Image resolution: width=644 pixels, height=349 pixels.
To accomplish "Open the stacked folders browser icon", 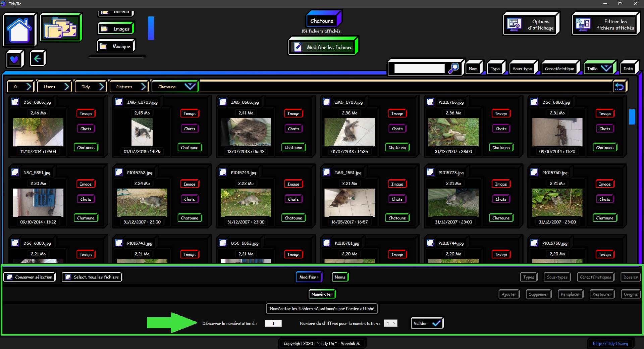I will click(61, 28).
